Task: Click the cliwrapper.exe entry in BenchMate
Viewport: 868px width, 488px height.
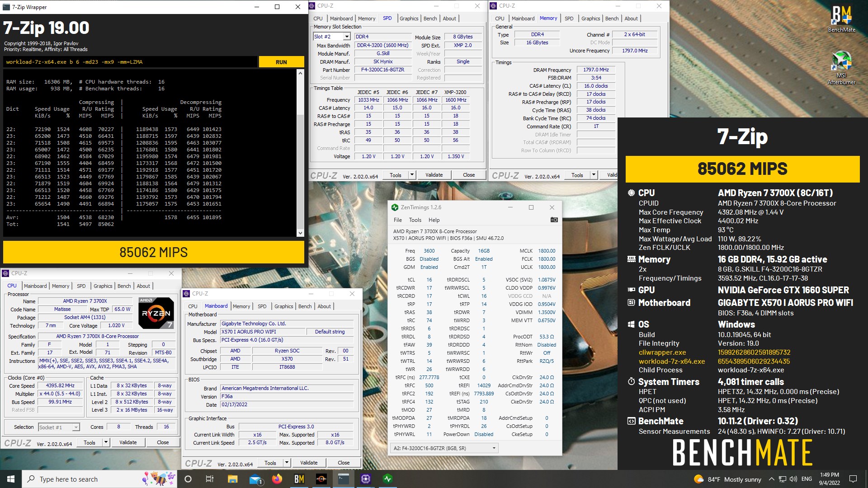Action: [x=662, y=352]
